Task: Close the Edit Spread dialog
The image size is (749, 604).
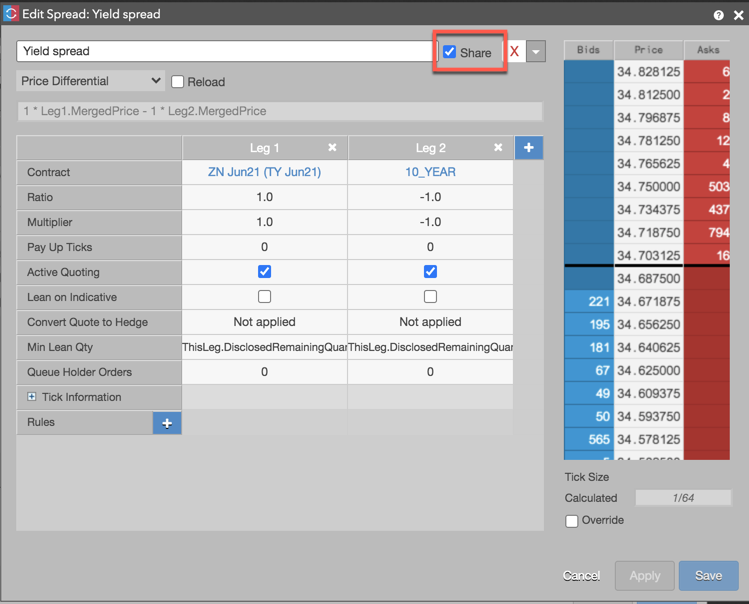Action: tap(738, 15)
